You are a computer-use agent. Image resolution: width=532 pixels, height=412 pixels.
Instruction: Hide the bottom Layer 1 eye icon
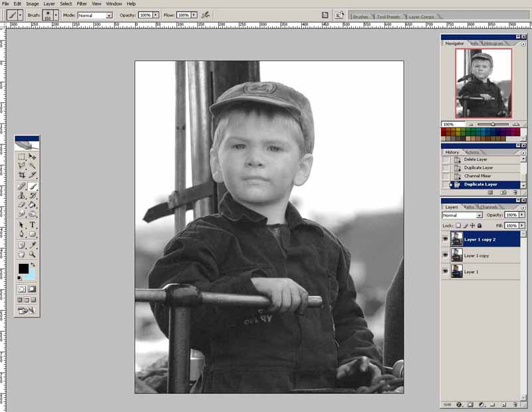point(446,272)
